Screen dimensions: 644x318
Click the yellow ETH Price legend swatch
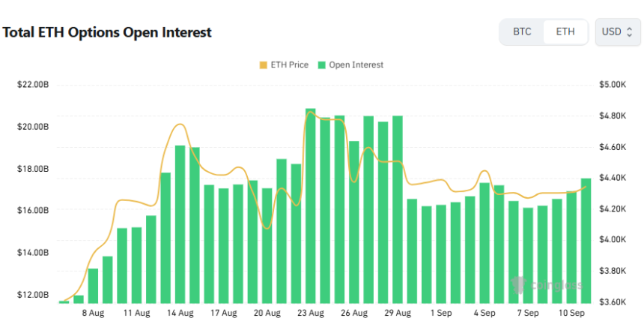pos(264,65)
